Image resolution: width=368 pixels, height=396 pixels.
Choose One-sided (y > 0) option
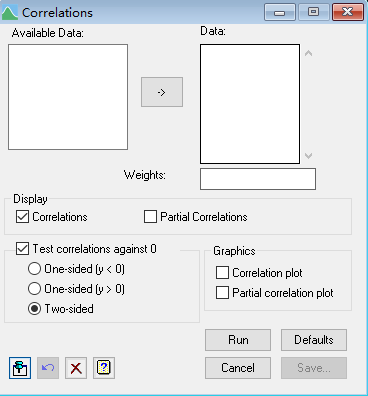click(x=34, y=289)
